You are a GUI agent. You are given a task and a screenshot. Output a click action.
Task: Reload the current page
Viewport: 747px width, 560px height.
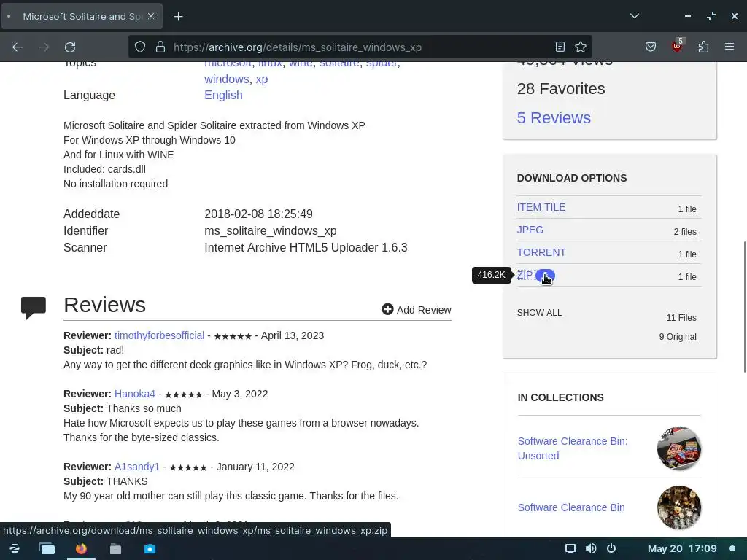tap(70, 47)
